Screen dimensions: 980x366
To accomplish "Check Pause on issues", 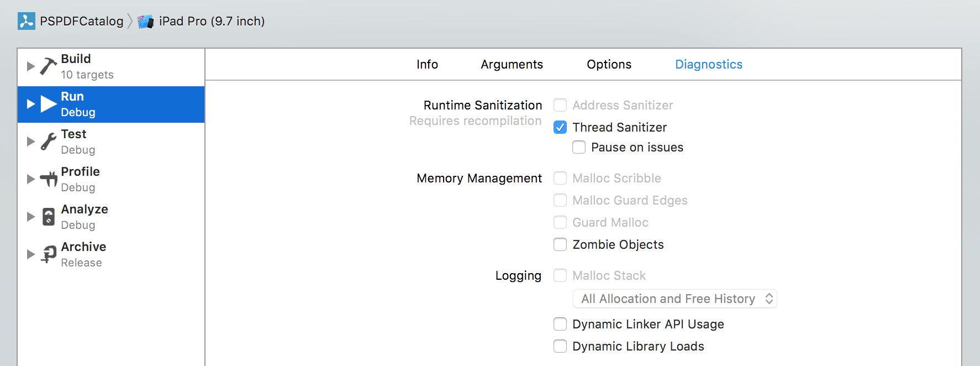I will click(x=578, y=147).
